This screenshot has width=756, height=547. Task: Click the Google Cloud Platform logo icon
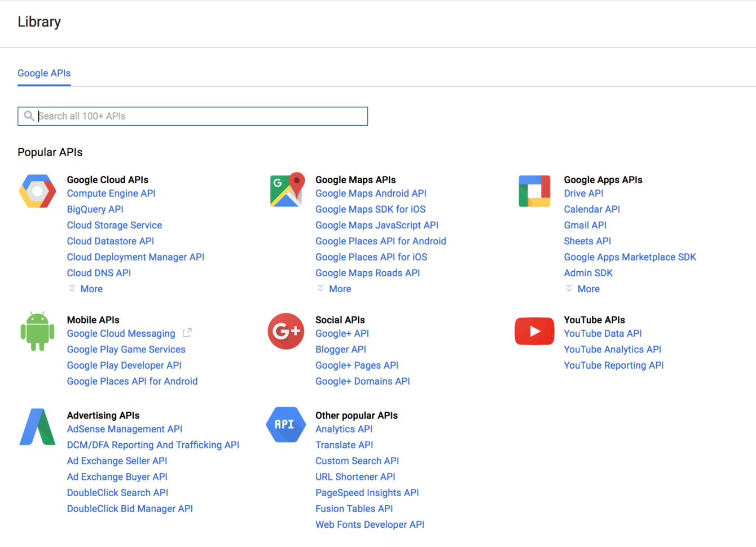[37, 191]
